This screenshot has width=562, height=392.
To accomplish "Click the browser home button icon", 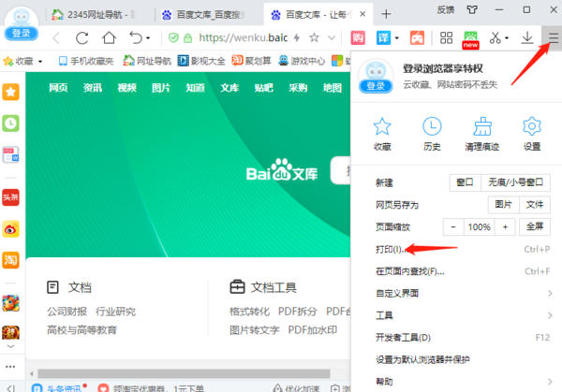I will (110, 38).
